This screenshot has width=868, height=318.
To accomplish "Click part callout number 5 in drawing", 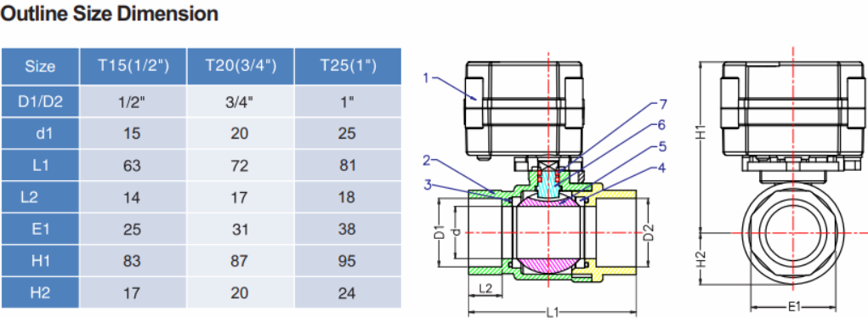I will click(662, 147).
